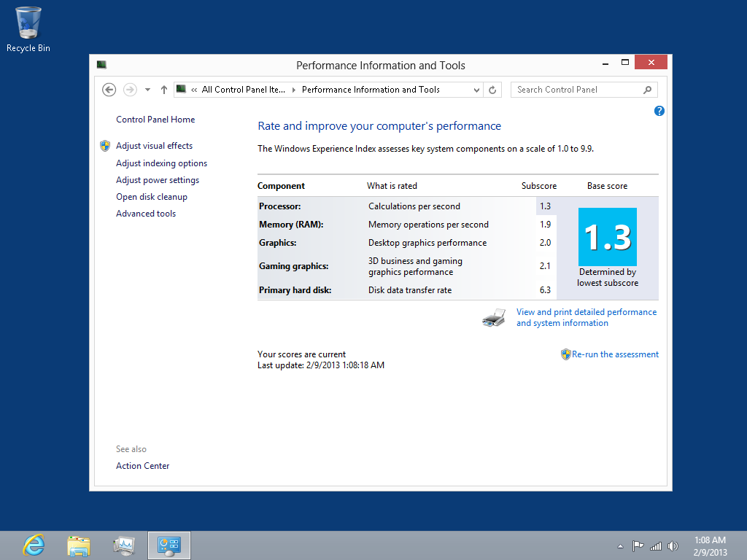Open Adjust visual effects
Viewport: 747px width, 560px height.
click(x=155, y=146)
